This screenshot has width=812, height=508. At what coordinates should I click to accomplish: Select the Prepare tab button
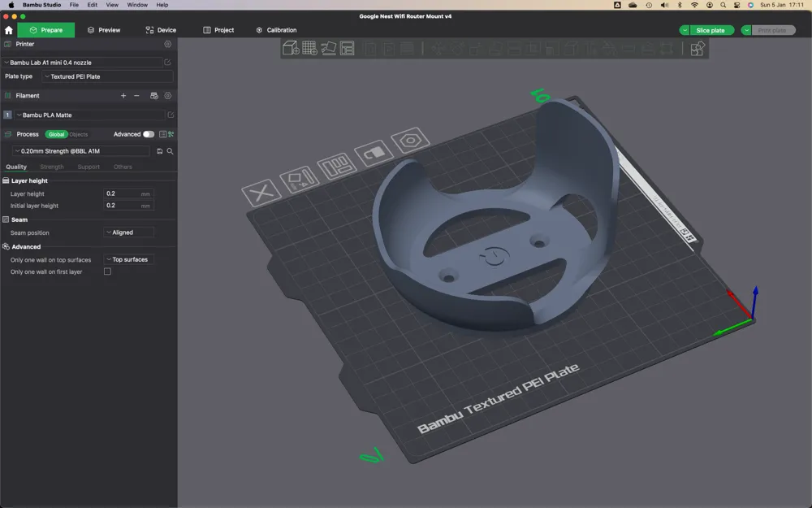(x=45, y=30)
